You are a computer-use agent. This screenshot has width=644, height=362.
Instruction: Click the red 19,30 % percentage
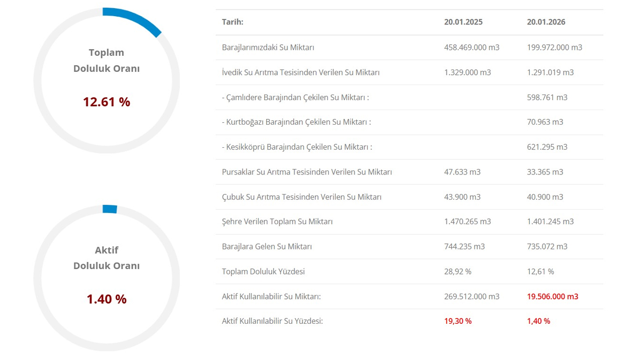tap(458, 321)
